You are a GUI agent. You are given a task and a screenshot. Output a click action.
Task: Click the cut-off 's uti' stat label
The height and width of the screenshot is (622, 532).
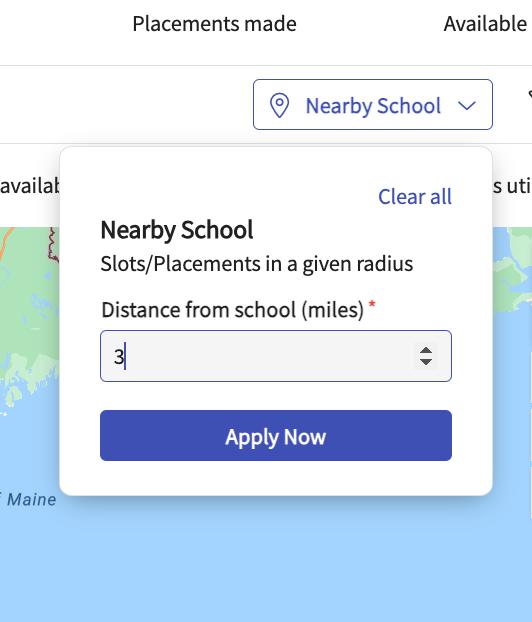coord(512,186)
